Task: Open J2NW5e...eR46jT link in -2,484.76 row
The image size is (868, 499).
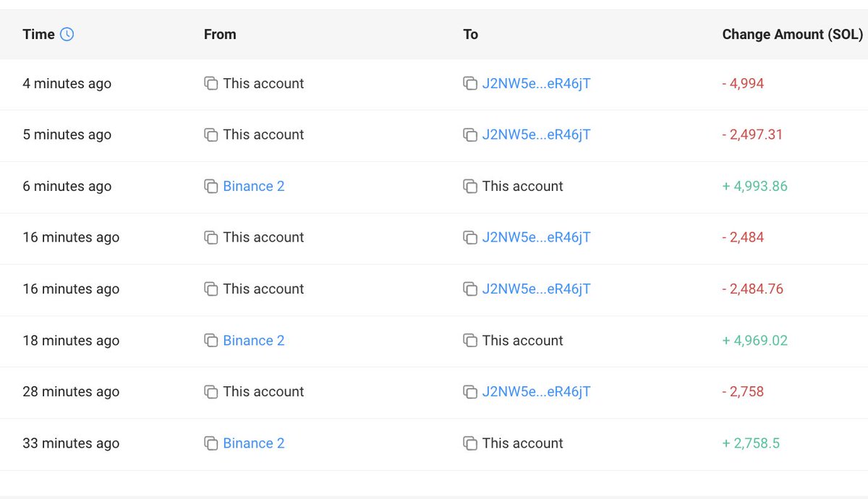Action: pos(536,289)
